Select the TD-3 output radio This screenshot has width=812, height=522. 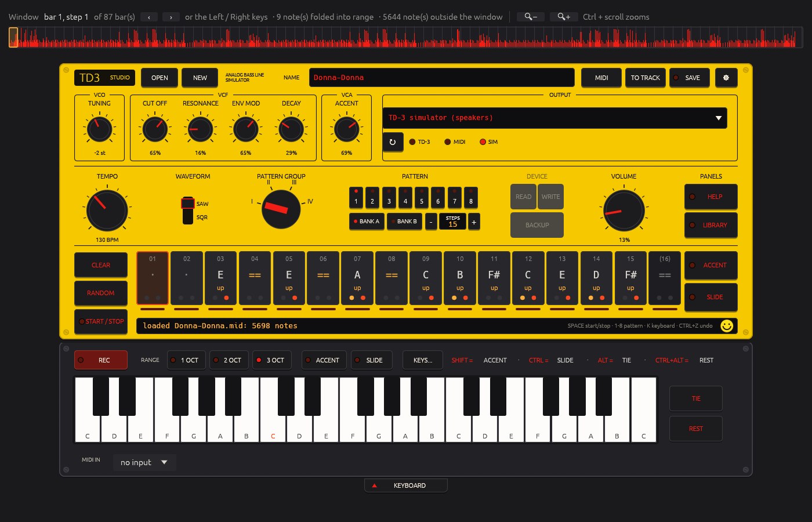coord(420,142)
